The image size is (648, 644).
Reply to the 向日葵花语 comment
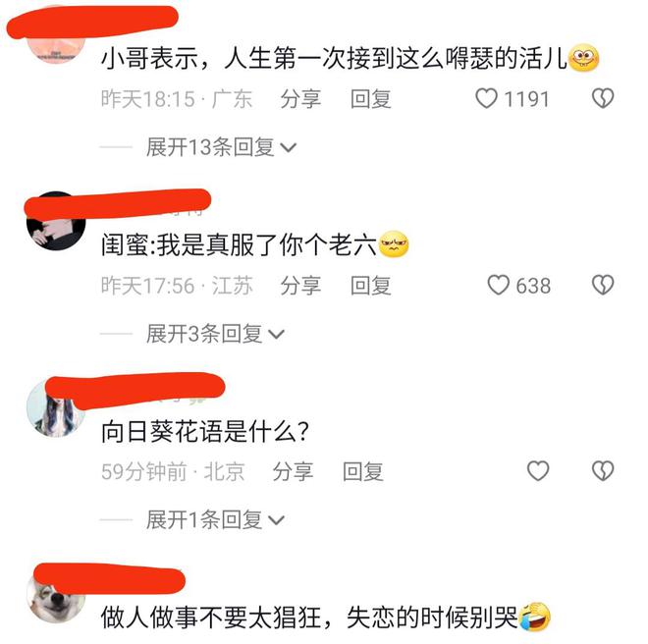(x=363, y=471)
